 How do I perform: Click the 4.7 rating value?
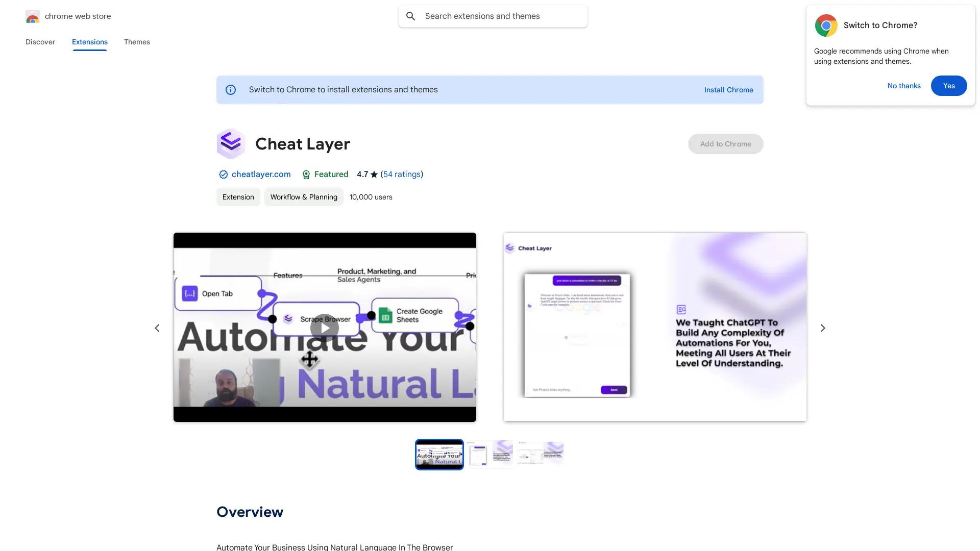[362, 174]
